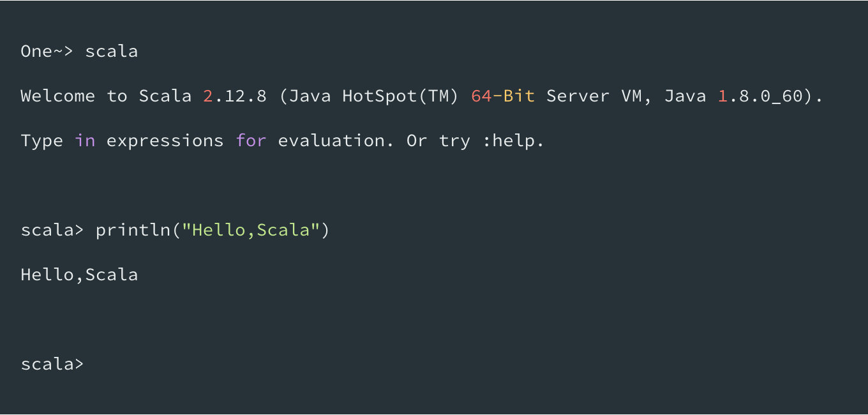Screen dimensions: 868x415
Task: Click the Scala version '2.12.8' text
Action: (235, 96)
